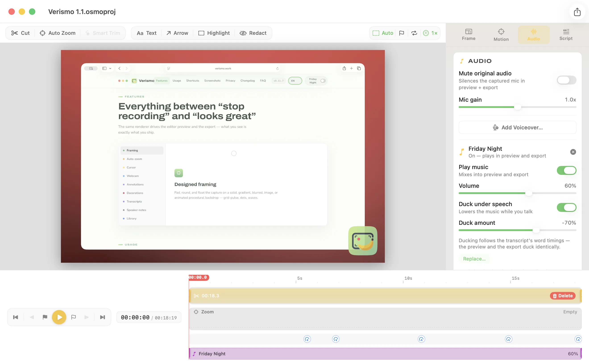The width and height of the screenshot is (589, 364).
Task: Toggle the loop playback icon
Action: 414,33
